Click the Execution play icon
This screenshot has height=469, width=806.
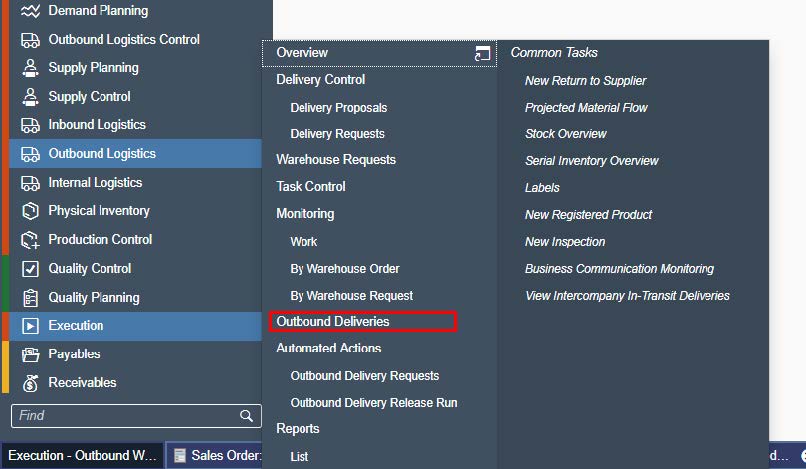[x=30, y=326]
